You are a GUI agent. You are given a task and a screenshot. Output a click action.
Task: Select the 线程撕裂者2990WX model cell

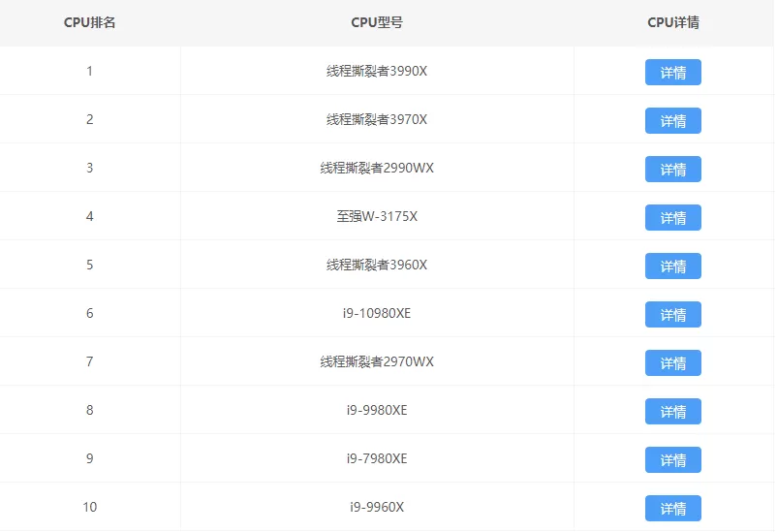(x=377, y=168)
